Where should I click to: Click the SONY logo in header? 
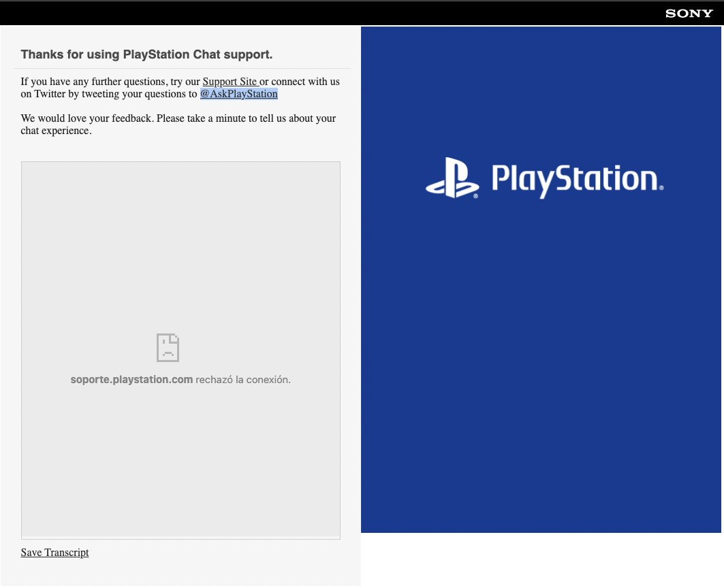click(689, 14)
